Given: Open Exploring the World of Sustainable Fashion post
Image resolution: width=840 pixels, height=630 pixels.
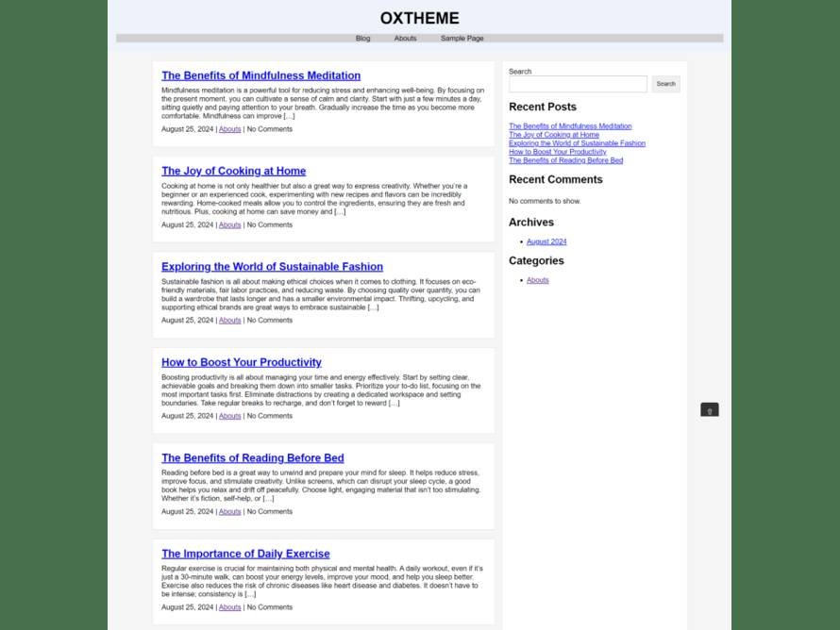Looking at the screenshot, I should click(272, 267).
